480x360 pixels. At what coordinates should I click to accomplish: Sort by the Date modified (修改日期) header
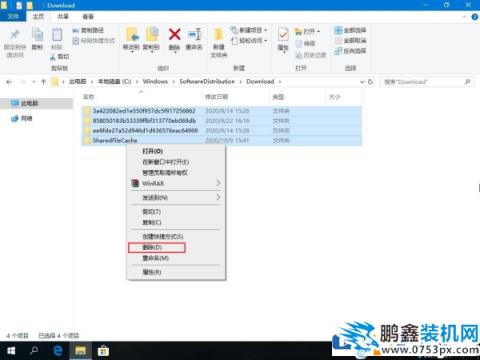[x=216, y=97]
